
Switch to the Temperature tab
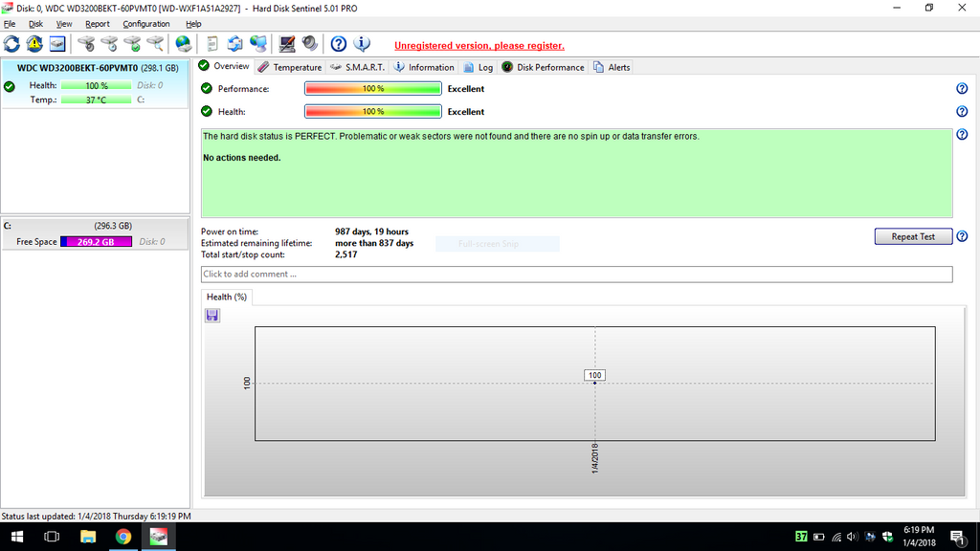[290, 68]
